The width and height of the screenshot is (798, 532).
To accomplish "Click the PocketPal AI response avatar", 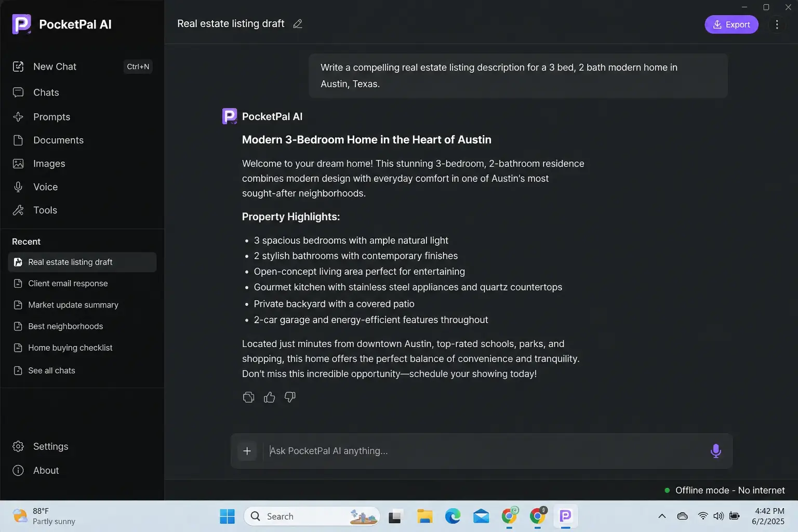I will point(230,116).
